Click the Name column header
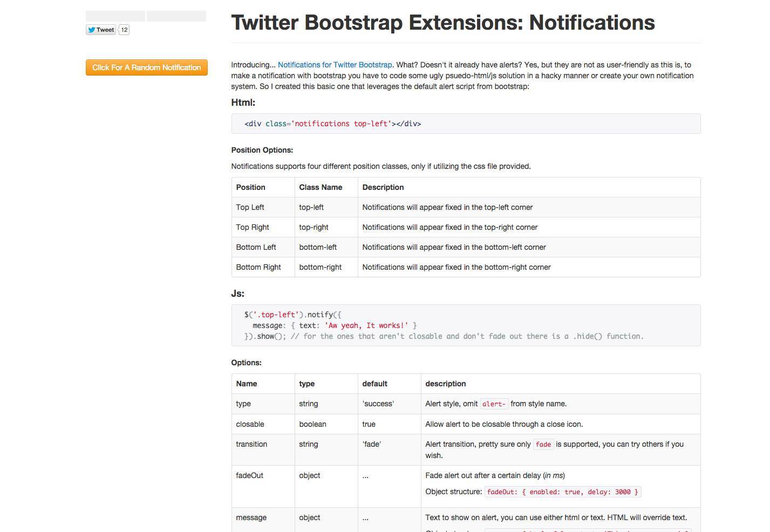 click(x=263, y=384)
